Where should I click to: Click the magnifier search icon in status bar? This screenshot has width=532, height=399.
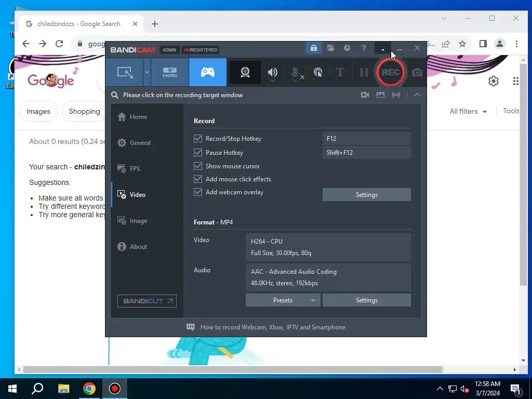115,95
